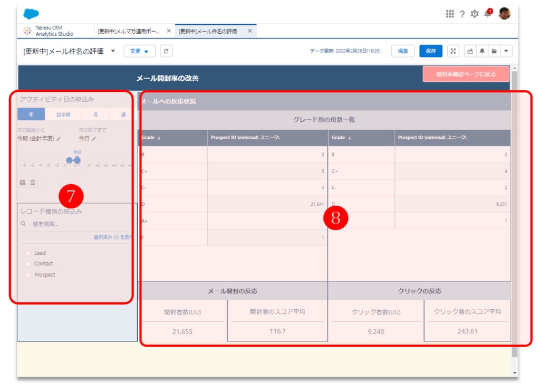Click the folder icon in dashboard toolbar
This screenshot has height=392, width=540.
tap(494, 51)
